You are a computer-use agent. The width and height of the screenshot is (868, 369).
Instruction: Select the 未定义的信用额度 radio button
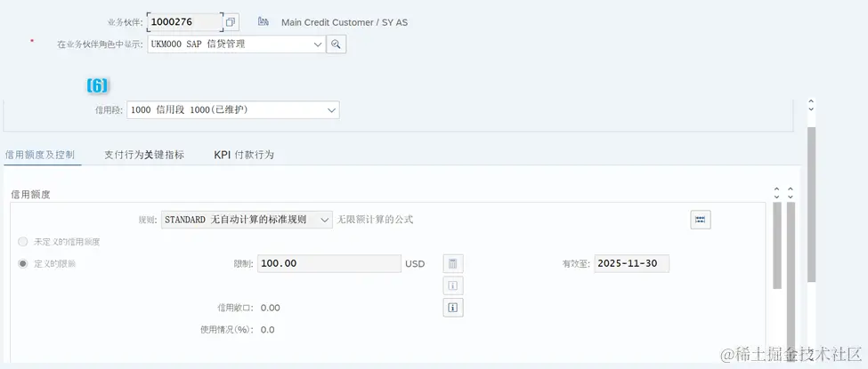coord(22,242)
